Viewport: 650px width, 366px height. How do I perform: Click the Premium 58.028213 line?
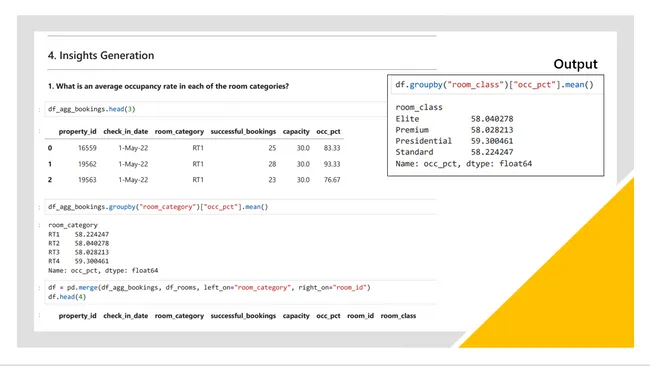tap(454, 130)
